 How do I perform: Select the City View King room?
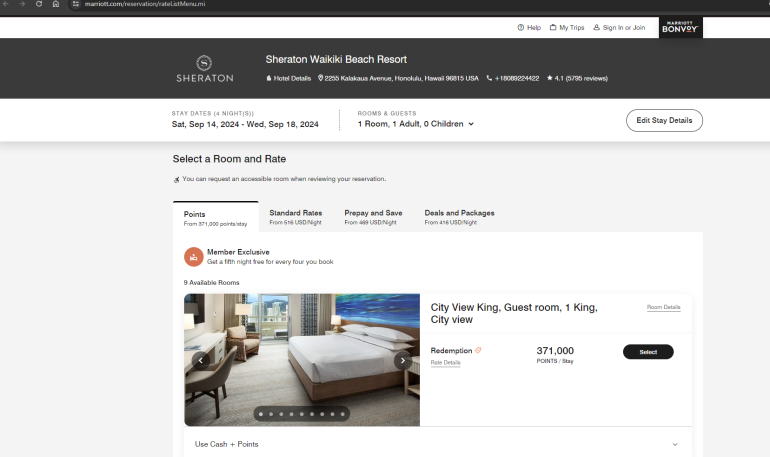(648, 352)
